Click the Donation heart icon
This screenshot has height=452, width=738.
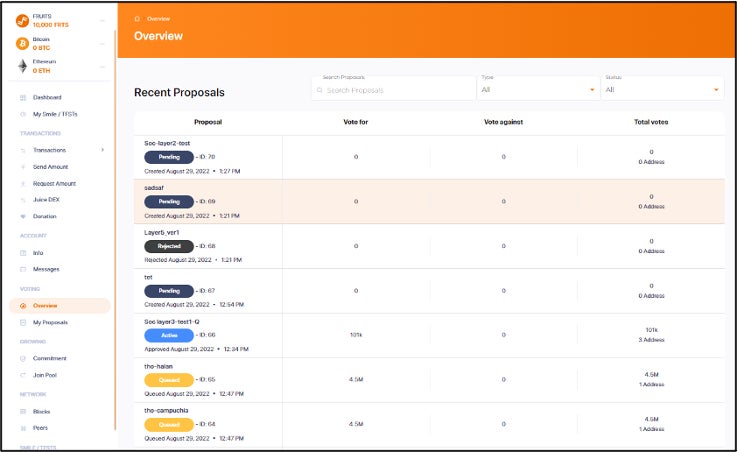[x=23, y=217]
